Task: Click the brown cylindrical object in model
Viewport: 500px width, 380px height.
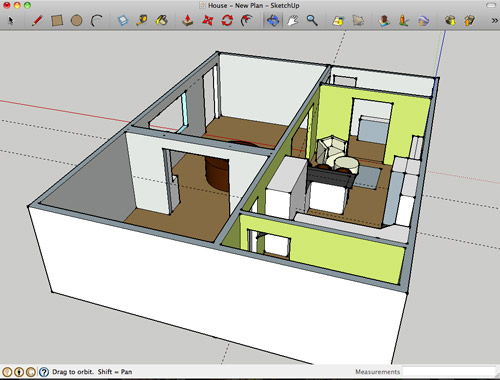Action: click(217, 173)
